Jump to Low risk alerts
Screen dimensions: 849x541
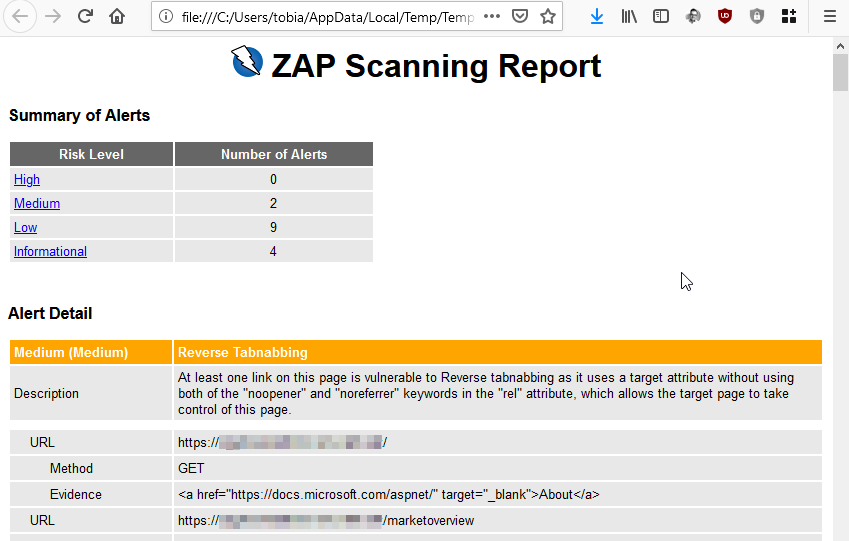26,228
